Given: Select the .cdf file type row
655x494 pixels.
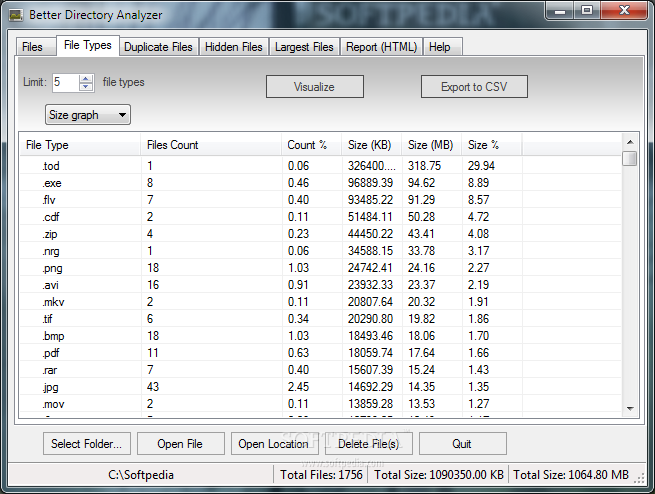Looking at the screenshot, I should click(321, 217).
